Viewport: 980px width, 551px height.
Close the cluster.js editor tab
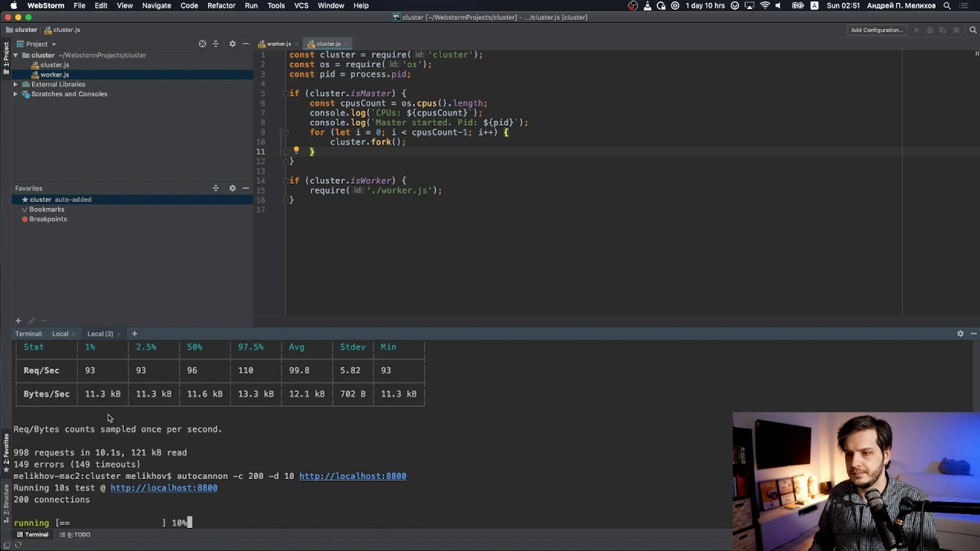coord(347,44)
